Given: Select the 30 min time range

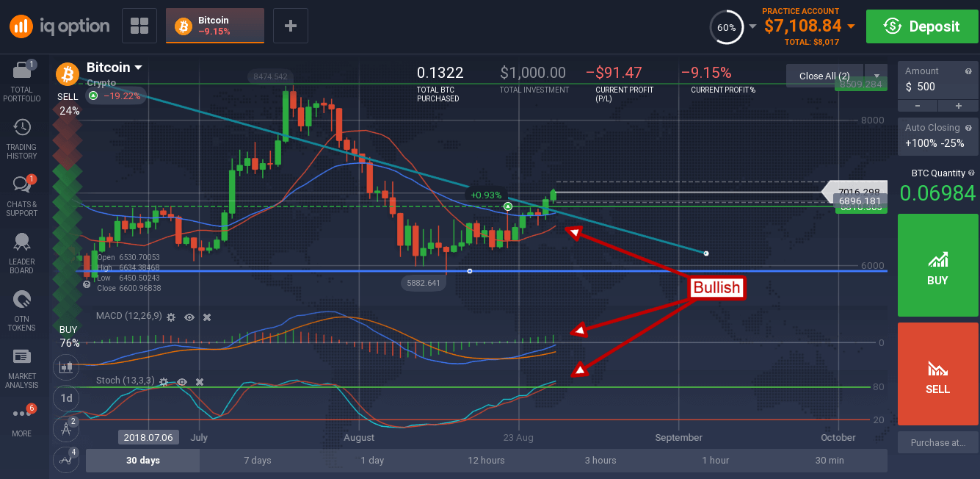Looking at the screenshot, I should coord(830,461).
